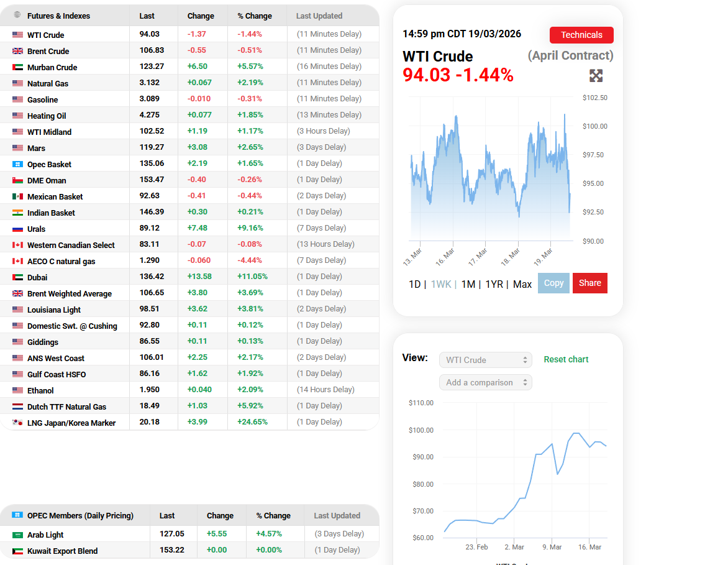Click the Copy chart button
The height and width of the screenshot is (565, 728).
pos(553,283)
